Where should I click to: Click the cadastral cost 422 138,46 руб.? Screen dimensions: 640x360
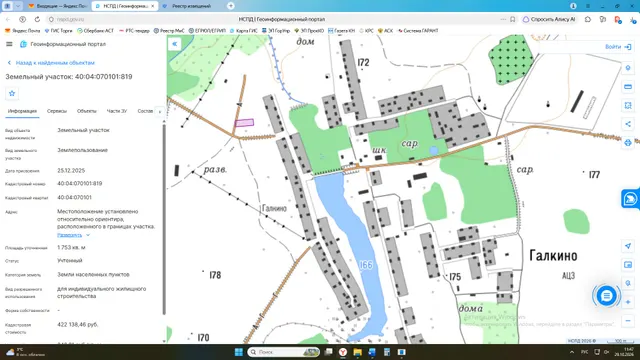tap(78, 324)
